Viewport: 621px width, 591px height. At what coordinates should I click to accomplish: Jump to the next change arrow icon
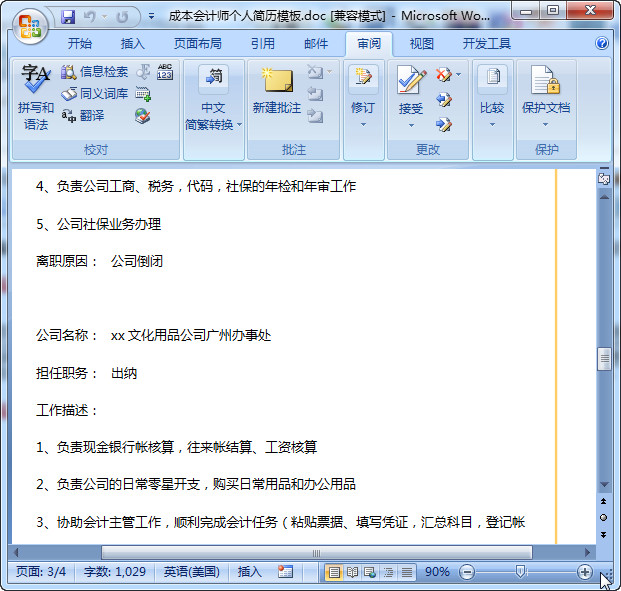click(x=444, y=124)
